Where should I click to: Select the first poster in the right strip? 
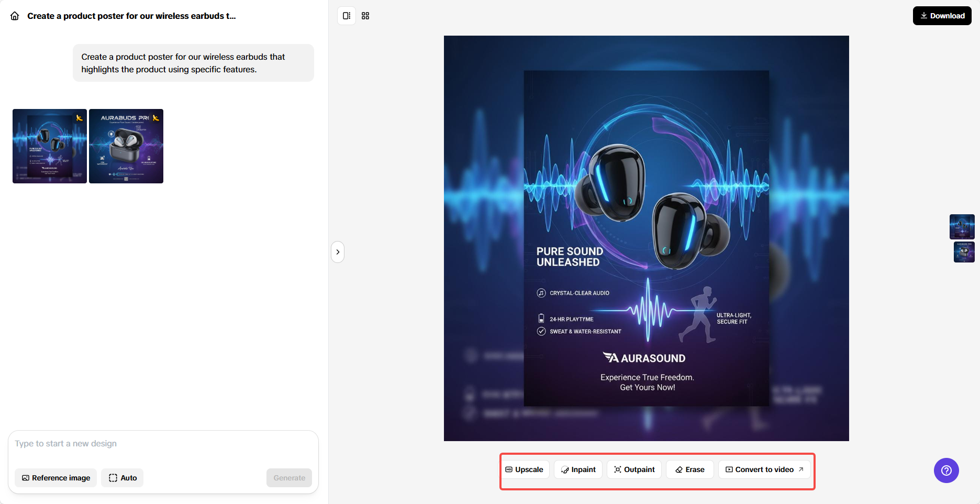pyautogui.click(x=962, y=227)
